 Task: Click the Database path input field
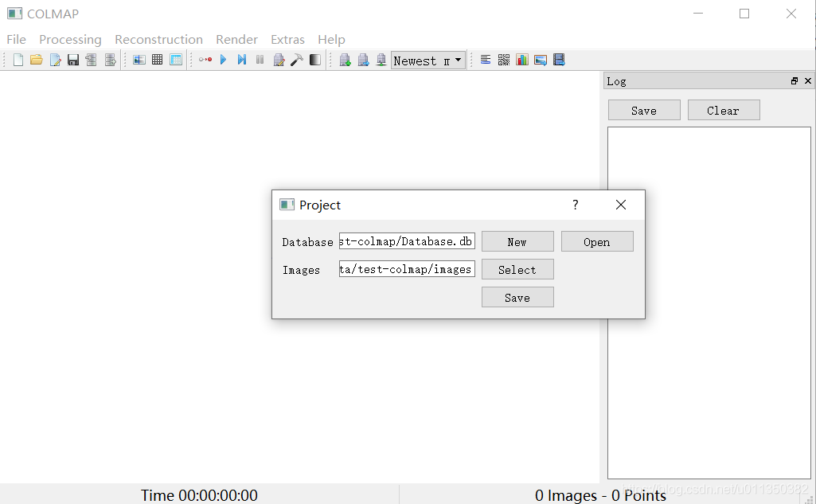[x=407, y=241]
